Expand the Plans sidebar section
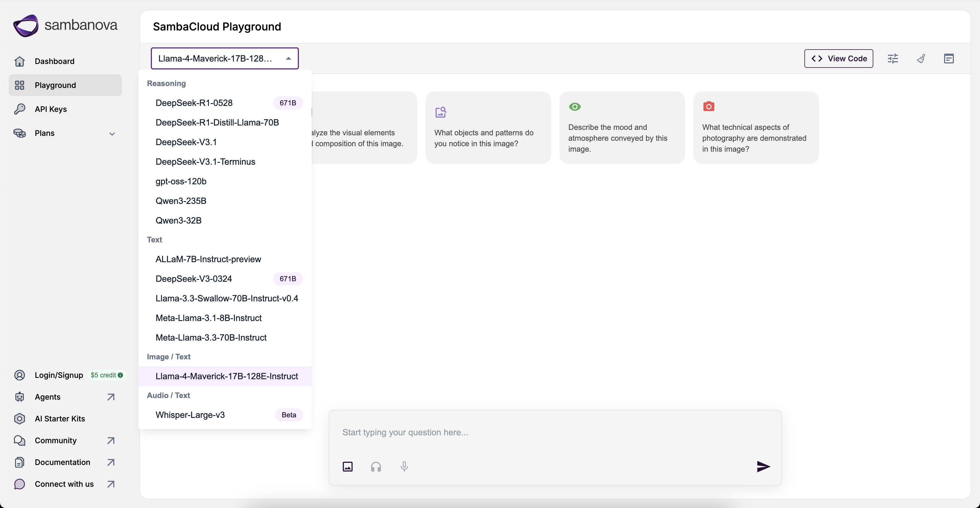The height and width of the screenshot is (508, 980). click(x=112, y=134)
